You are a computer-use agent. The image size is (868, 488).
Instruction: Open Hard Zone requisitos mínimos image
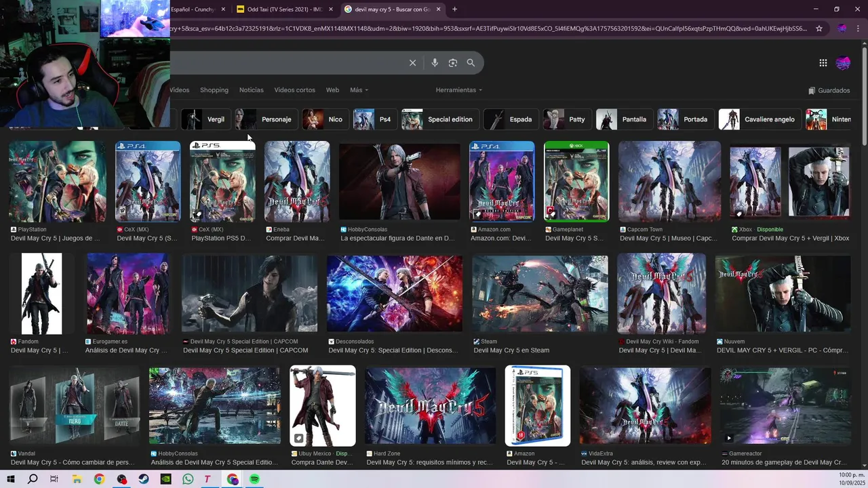pyautogui.click(x=431, y=405)
